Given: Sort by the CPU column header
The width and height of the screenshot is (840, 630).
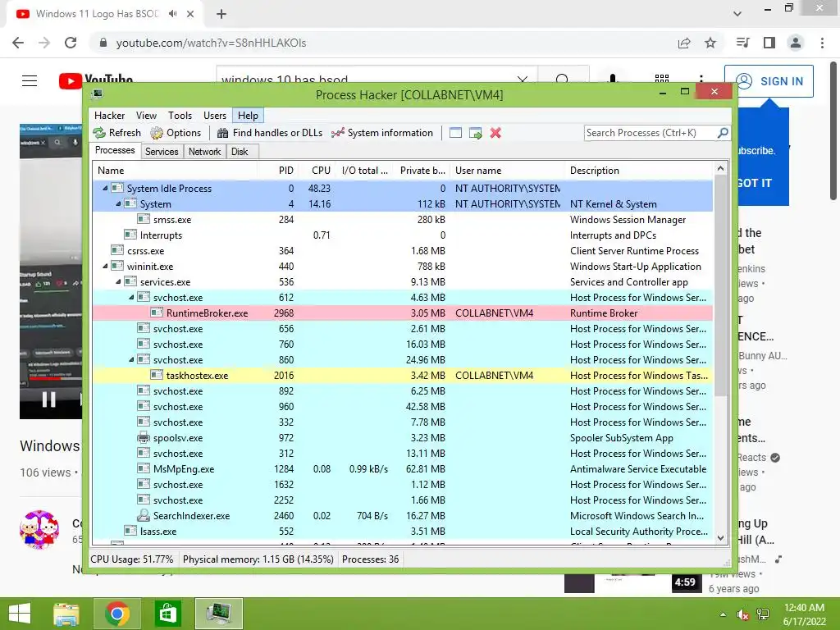Looking at the screenshot, I should pyautogui.click(x=317, y=171).
